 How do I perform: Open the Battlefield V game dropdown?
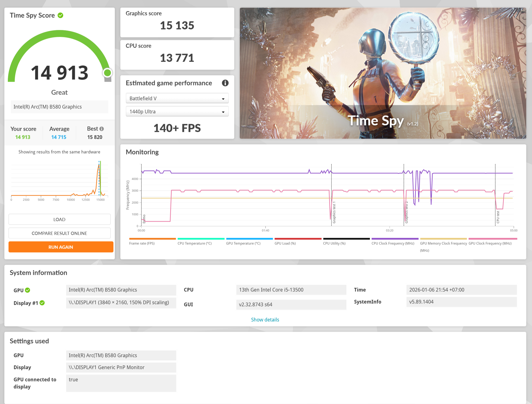tap(177, 99)
